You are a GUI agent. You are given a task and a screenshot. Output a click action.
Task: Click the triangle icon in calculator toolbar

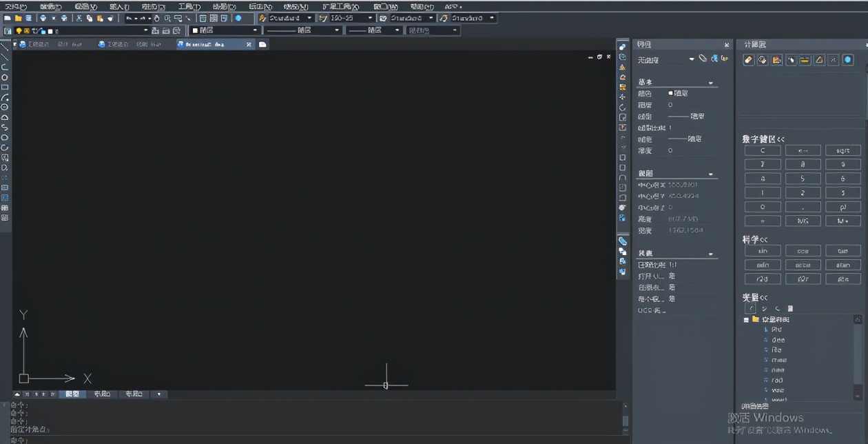(819, 60)
